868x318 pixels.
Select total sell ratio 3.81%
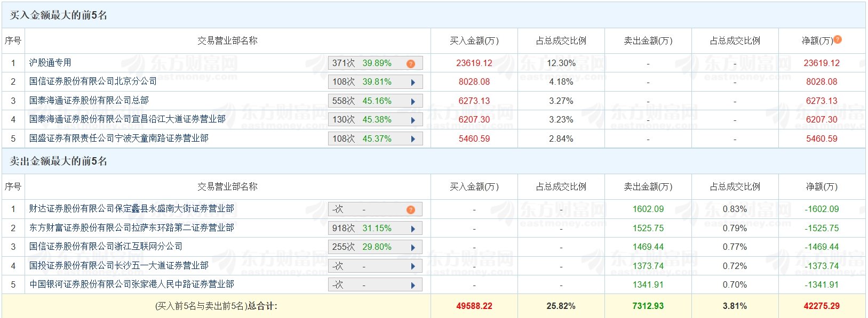point(735,306)
